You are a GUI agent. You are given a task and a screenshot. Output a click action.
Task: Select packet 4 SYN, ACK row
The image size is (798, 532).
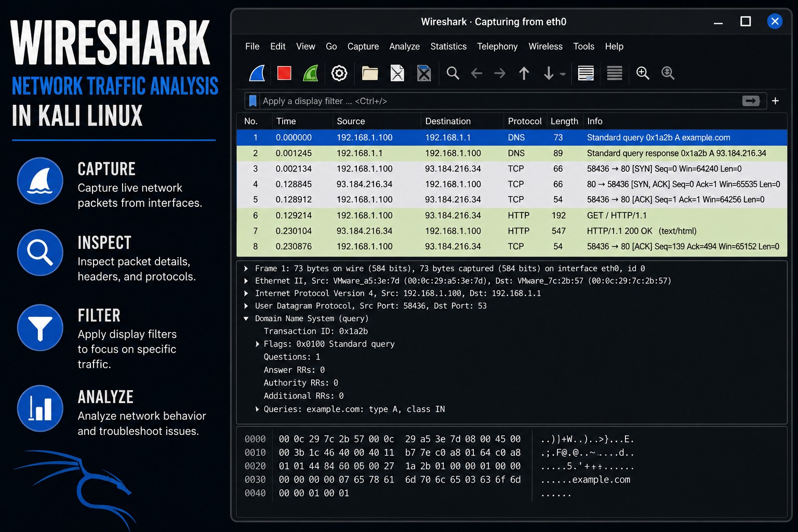pos(512,184)
